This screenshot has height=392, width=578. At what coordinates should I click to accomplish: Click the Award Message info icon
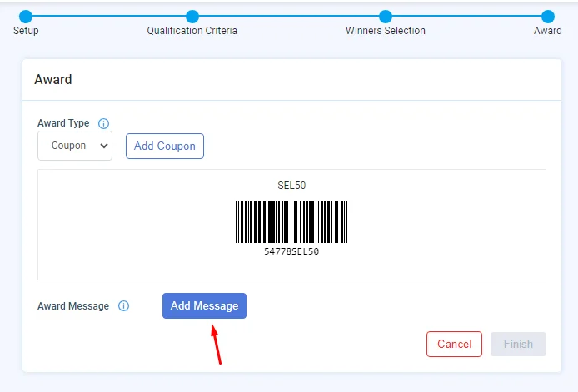(x=123, y=305)
